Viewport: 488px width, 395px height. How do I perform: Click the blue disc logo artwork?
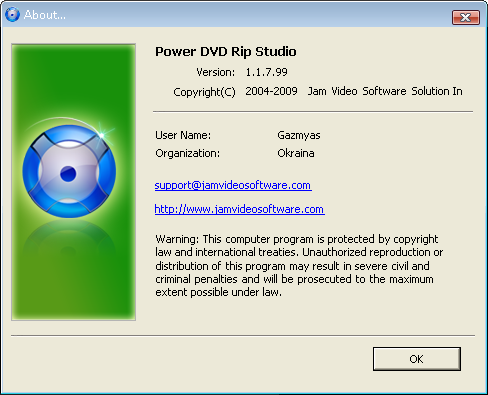click(x=69, y=171)
